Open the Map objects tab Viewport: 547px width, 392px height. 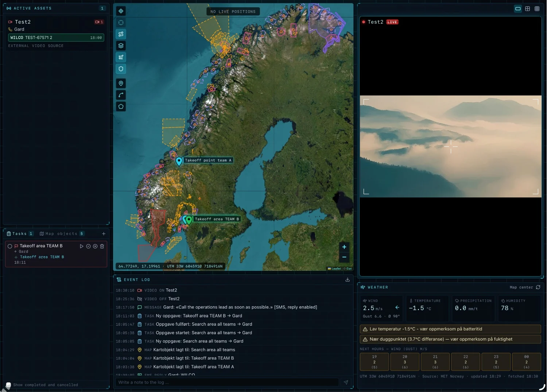click(62, 234)
